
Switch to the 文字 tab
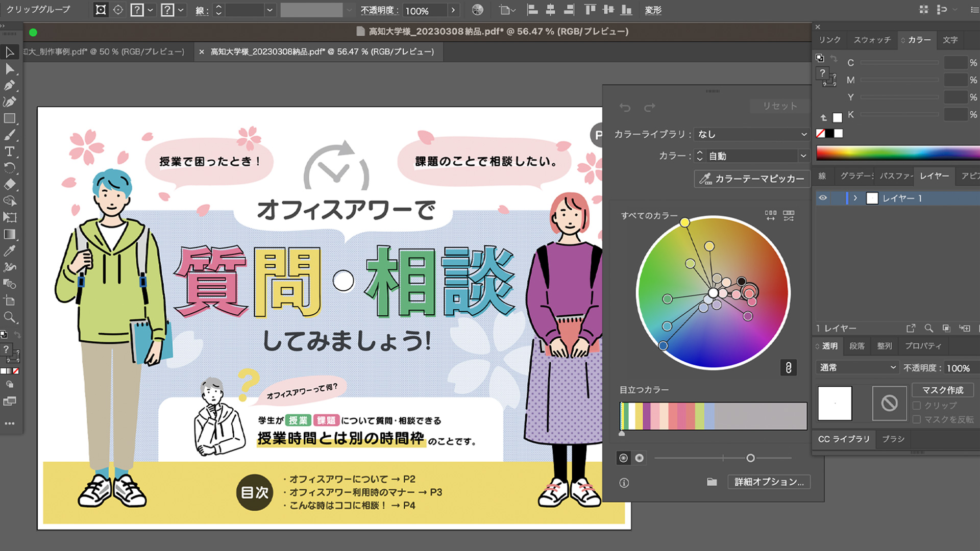(x=950, y=40)
